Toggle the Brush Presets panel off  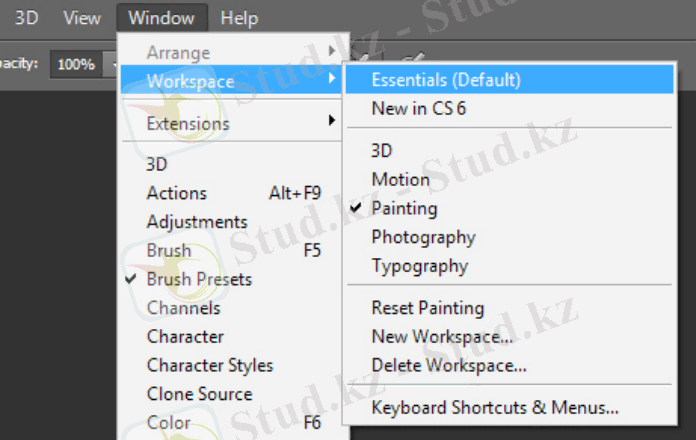pos(199,279)
